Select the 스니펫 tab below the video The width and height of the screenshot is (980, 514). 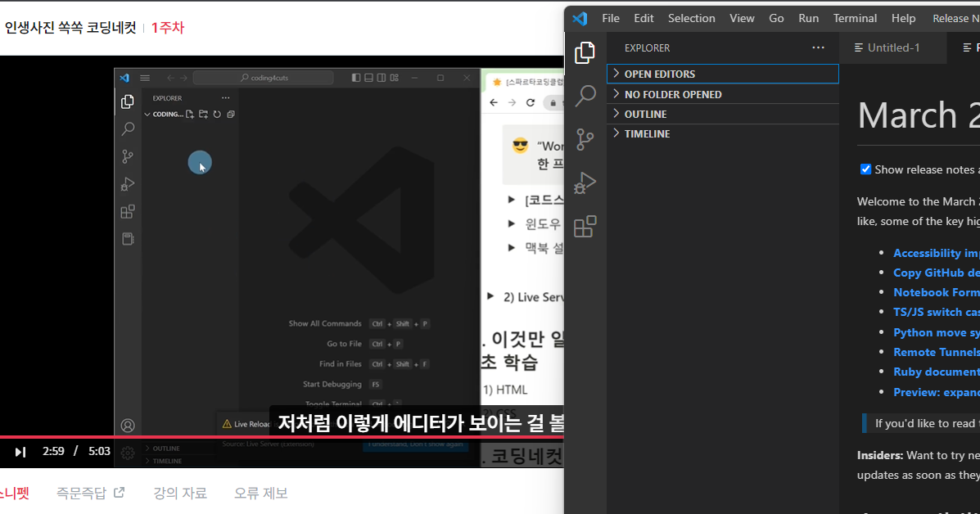click(x=14, y=493)
